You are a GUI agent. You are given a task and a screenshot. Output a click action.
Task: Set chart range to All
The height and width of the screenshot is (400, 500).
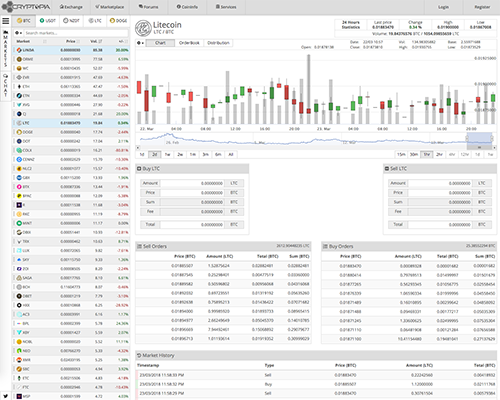(231, 154)
